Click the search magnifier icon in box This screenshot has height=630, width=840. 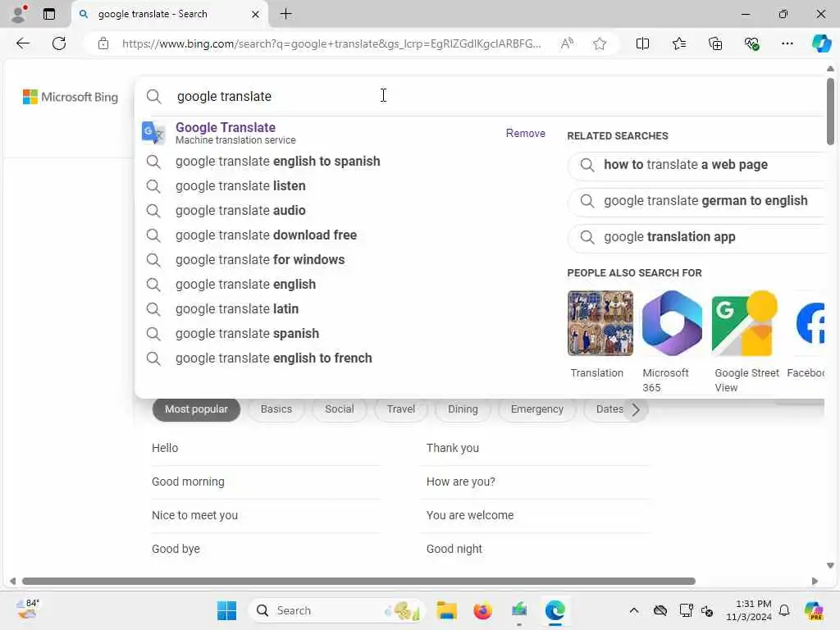click(153, 97)
